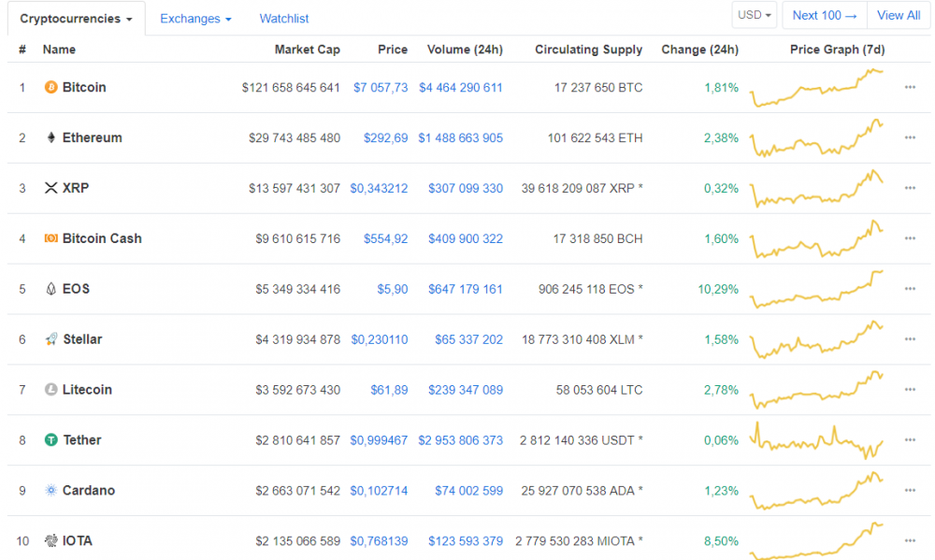Click the View All button
The width and height of the screenshot is (935, 560).
899,16
